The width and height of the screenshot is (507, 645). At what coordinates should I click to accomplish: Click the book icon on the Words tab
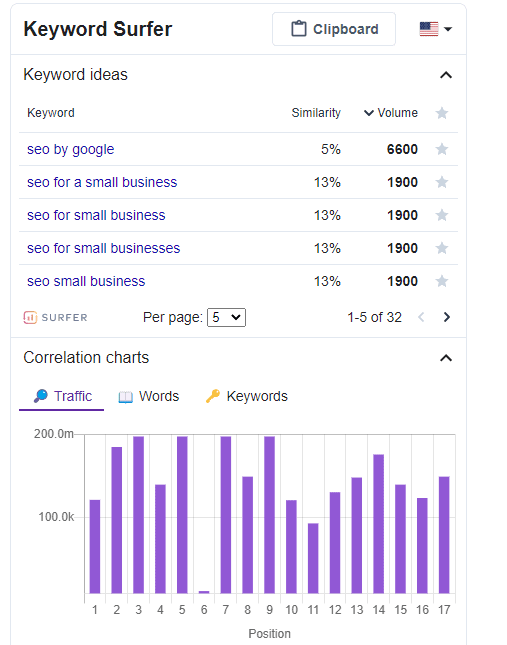point(125,397)
